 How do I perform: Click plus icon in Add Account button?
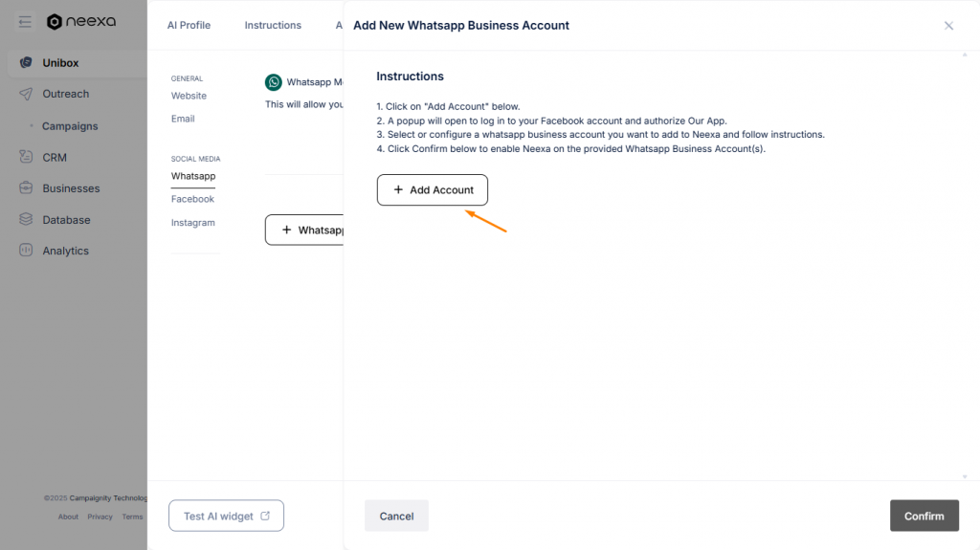tap(398, 189)
